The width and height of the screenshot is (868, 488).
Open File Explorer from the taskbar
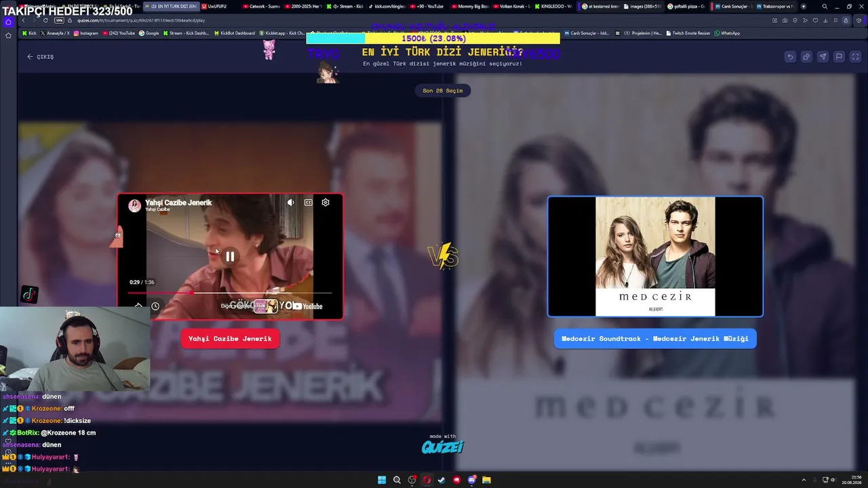point(486,480)
